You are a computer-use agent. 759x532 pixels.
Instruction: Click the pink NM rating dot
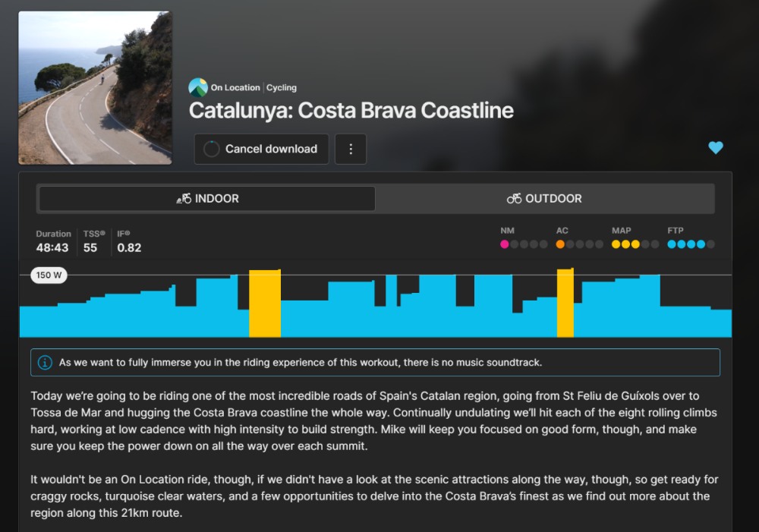pyautogui.click(x=505, y=244)
